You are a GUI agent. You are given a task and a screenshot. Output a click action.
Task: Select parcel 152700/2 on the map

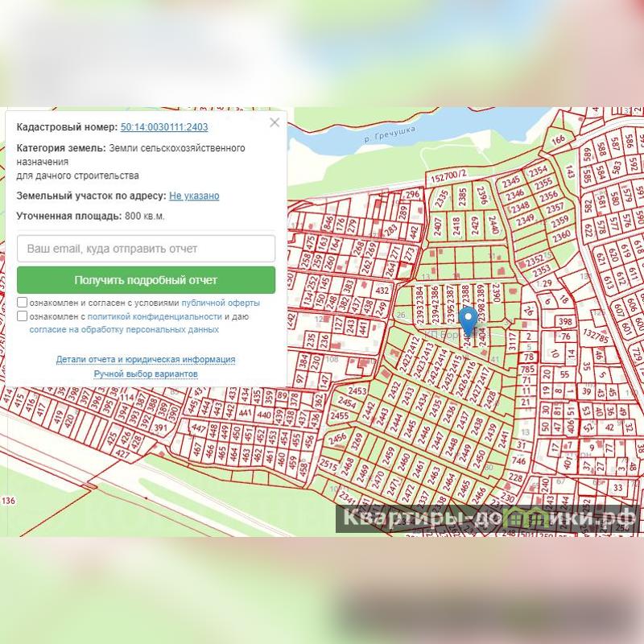pyautogui.click(x=449, y=175)
